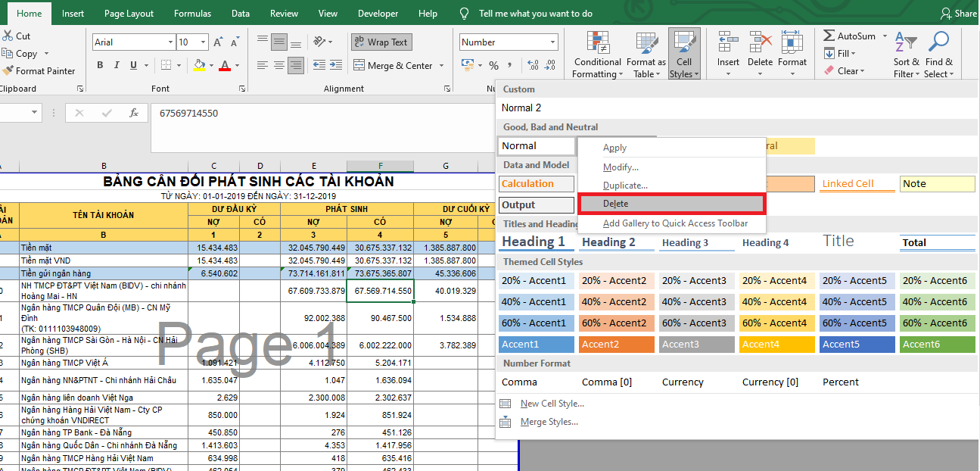Screen dimensions: 980x471
Task: Click the AutoSum sigma icon
Action: click(829, 36)
